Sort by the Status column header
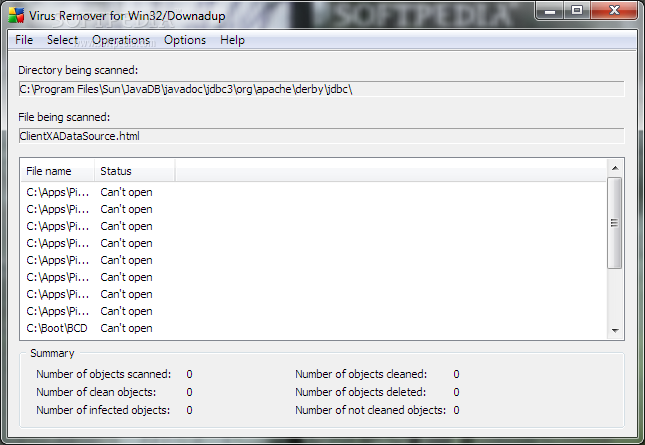Screen dimensions: 645x445 (x=135, y=171)
